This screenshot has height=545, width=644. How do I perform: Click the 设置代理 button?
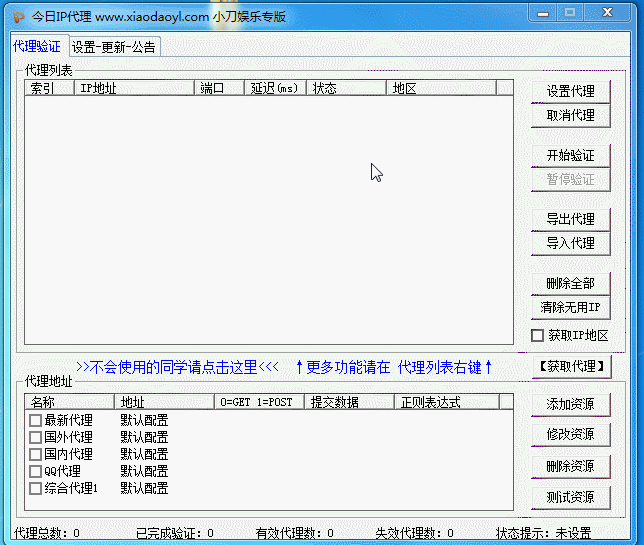570,91
